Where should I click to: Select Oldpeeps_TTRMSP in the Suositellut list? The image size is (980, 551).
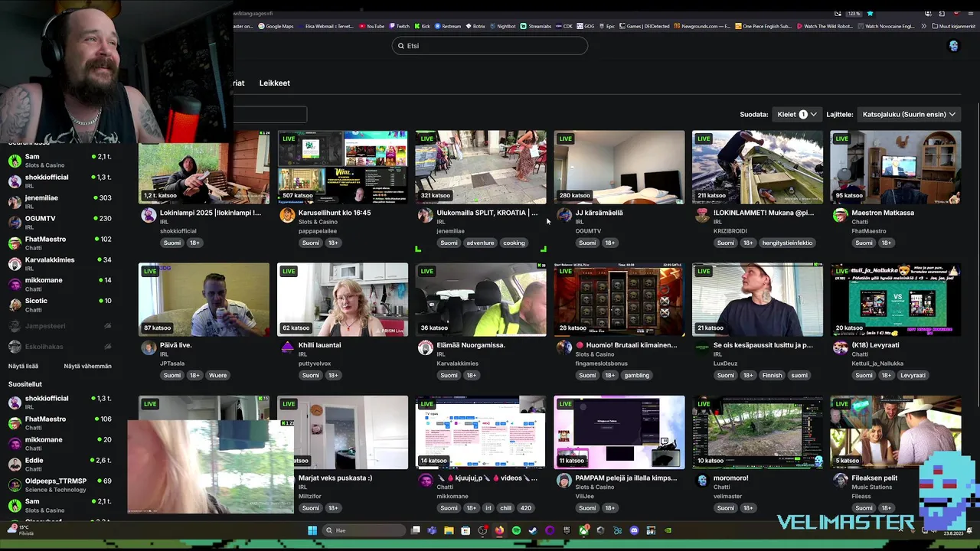[60, 484]
